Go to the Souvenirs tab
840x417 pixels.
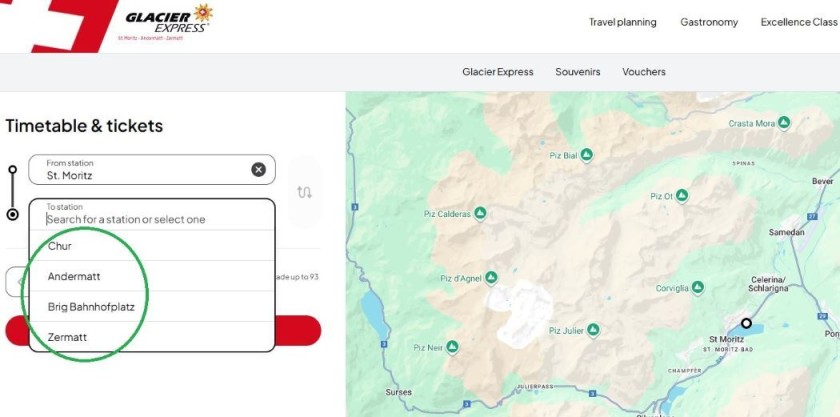click(578, 72)
